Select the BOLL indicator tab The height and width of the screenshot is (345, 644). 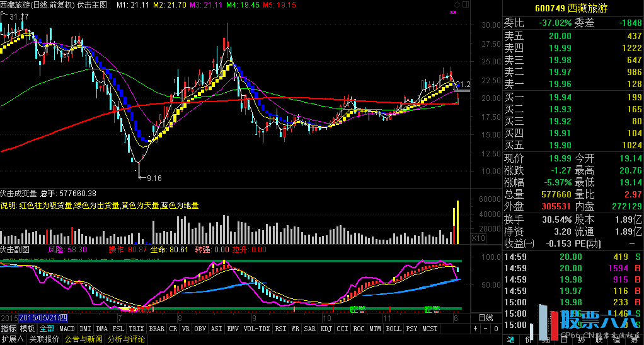click(393, 329)
